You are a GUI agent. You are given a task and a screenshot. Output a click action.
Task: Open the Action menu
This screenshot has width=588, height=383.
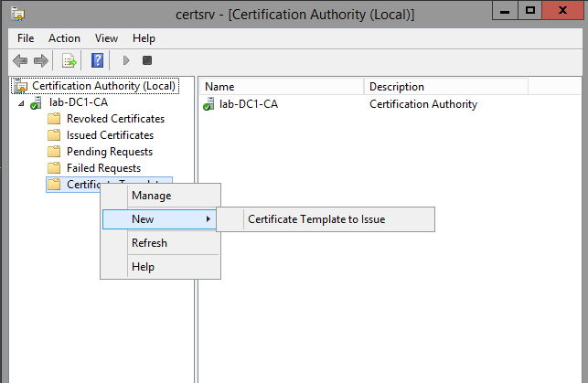[x=64, y=38]
